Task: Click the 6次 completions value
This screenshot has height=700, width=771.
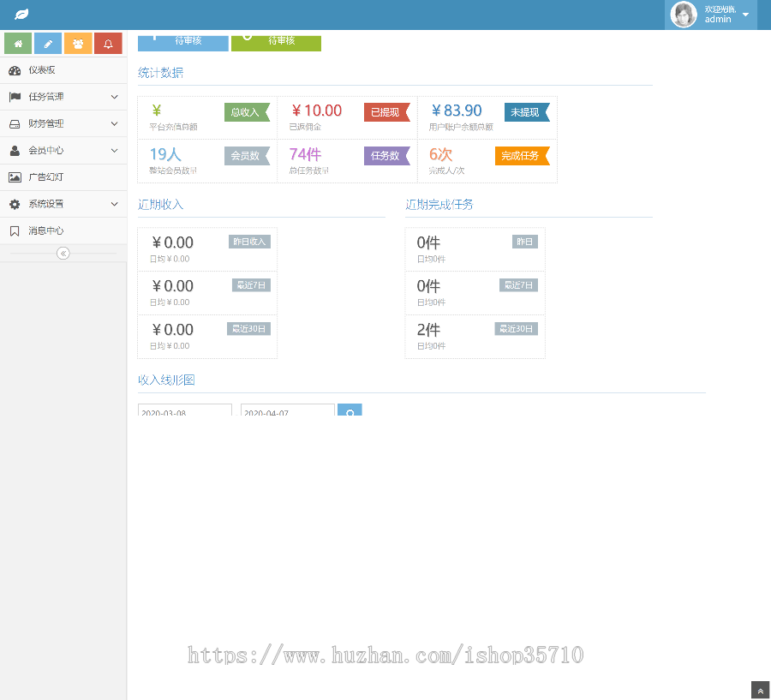Action: 440,154
